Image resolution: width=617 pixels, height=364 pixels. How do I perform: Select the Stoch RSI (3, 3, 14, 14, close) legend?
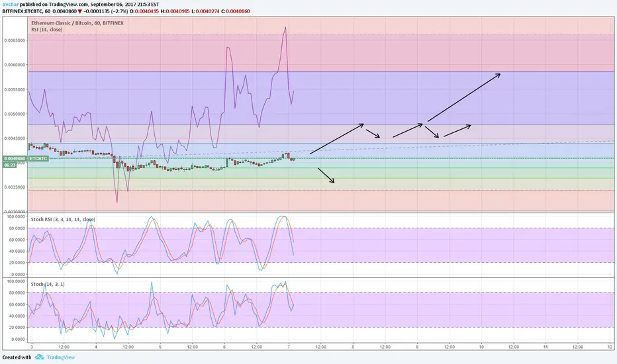point(63,220)
